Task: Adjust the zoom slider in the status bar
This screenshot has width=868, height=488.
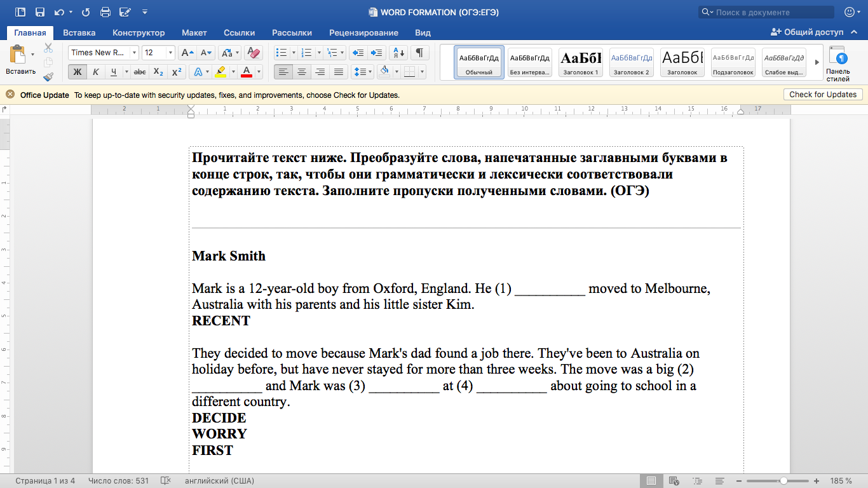Action: click(783, 481)
